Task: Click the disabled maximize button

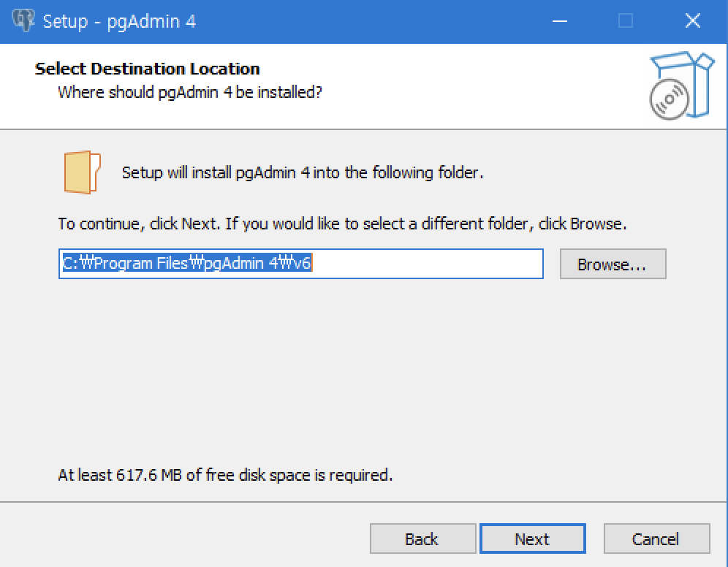Action: 626,21
